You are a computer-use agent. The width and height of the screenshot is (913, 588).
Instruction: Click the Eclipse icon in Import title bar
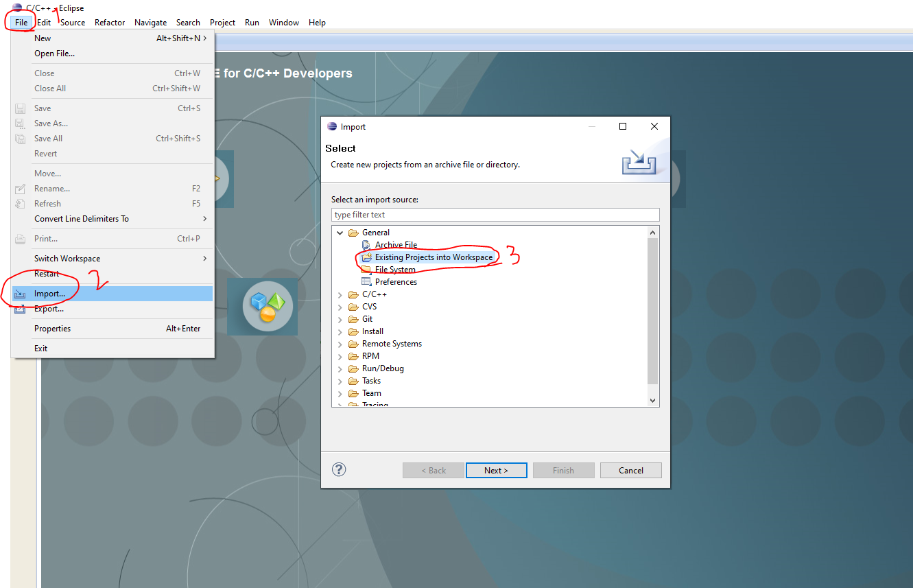(x=333, y=127)
